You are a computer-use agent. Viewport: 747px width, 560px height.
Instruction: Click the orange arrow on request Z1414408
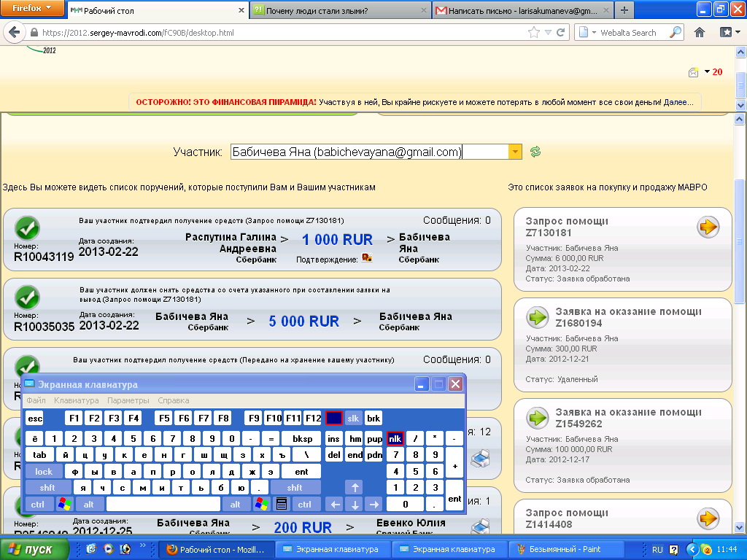coord(708,518)
